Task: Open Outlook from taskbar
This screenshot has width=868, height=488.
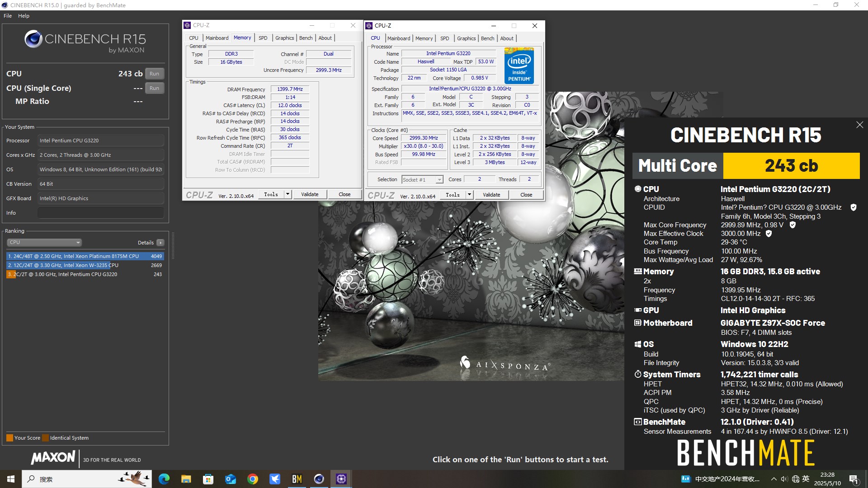Action: pos(230,479)
